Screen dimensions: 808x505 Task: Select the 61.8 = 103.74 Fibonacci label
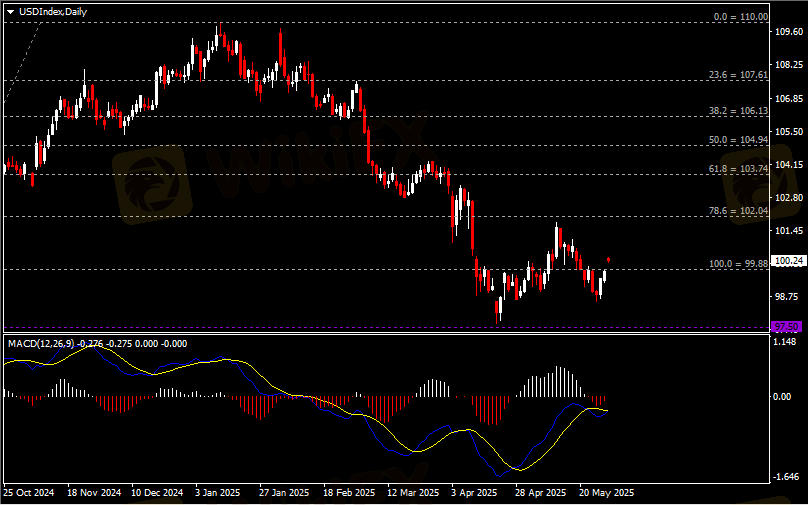[738, 169]
